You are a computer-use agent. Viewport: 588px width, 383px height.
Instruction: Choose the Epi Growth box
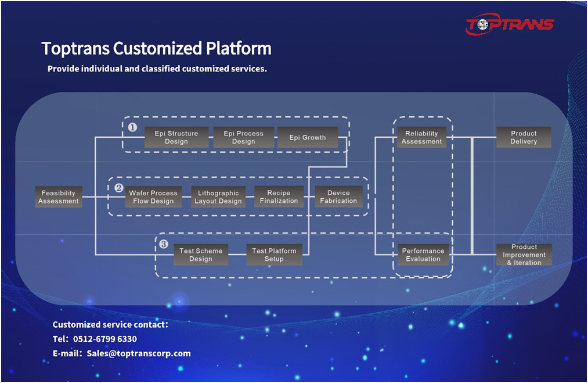308,138
